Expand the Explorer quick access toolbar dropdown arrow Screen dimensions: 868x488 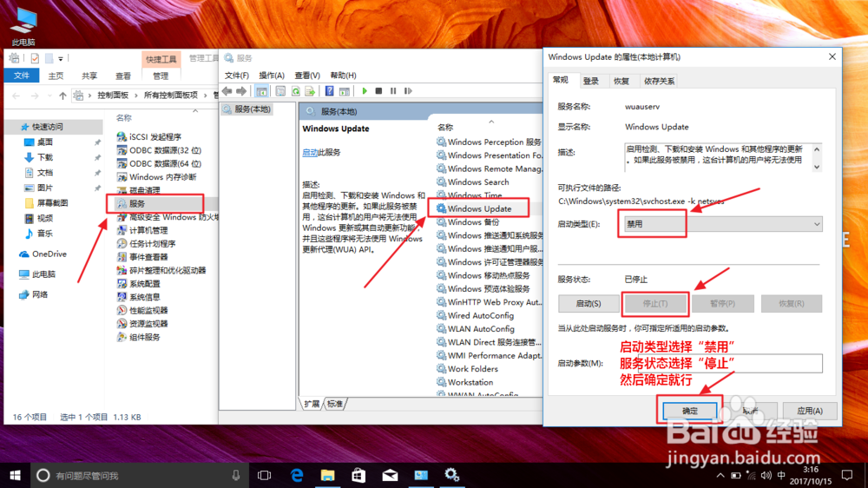pyautogui.click(x=61, y=58)
